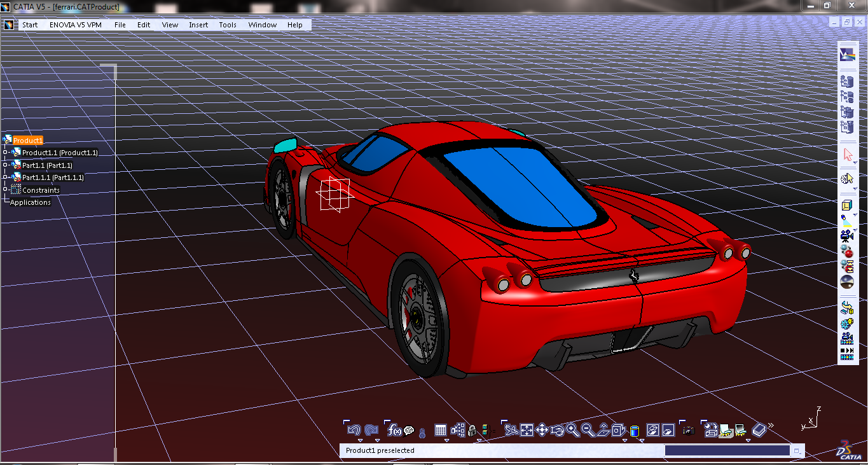
Task: Open the ENOVIA V5 VPM menu
Action: [75, 25]
